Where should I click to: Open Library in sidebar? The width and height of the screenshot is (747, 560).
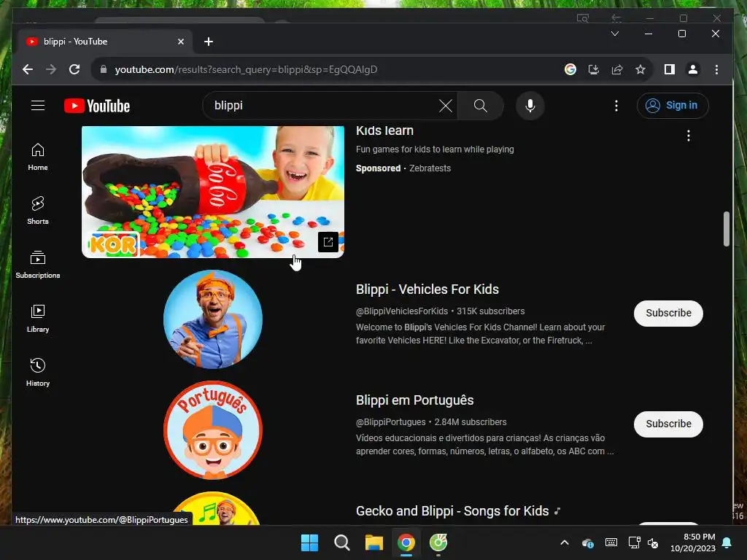pyautogui.click(x=38, y=319)
